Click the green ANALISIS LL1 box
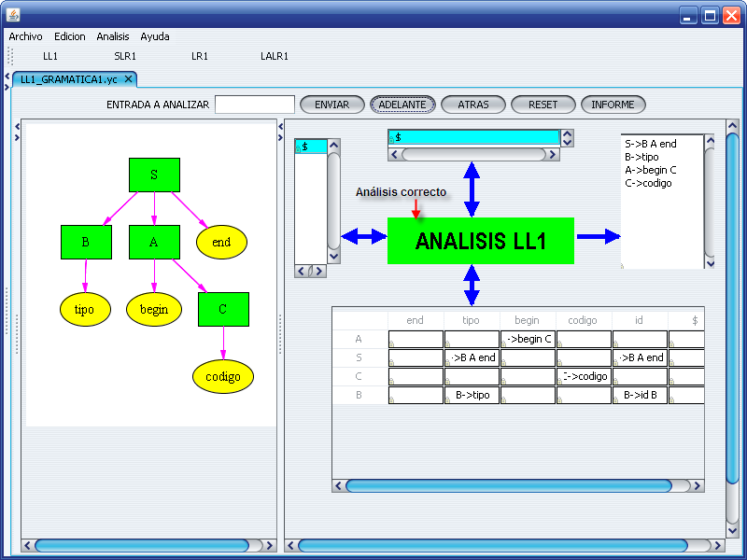This screenshot has width=747, height=560. (480, 241)
